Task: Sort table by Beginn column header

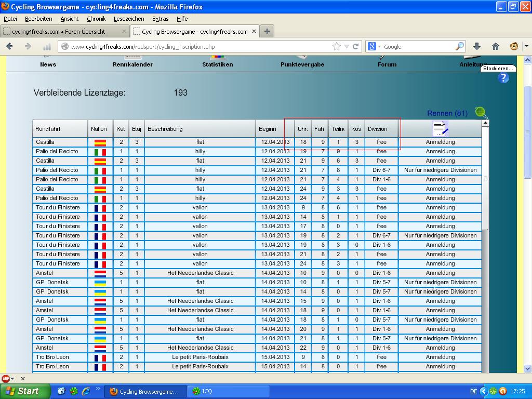Action: [x=275, y=129]
